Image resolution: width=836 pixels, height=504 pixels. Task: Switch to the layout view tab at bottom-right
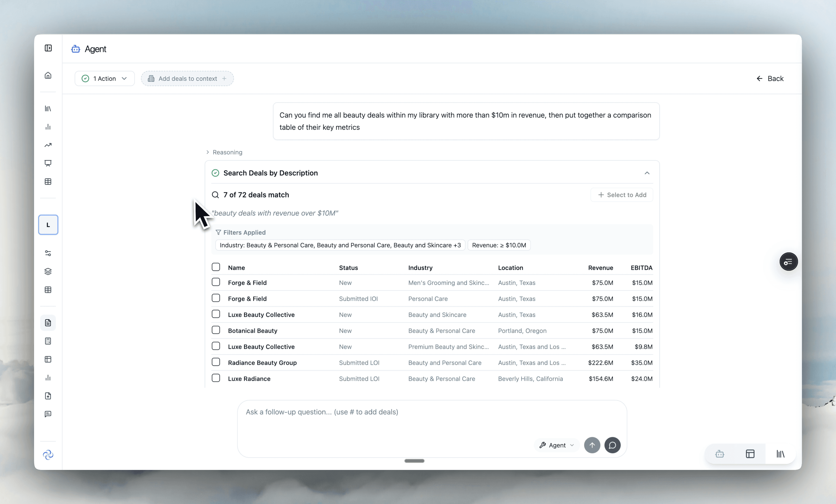pyautogui.click(x=750, y=454)
